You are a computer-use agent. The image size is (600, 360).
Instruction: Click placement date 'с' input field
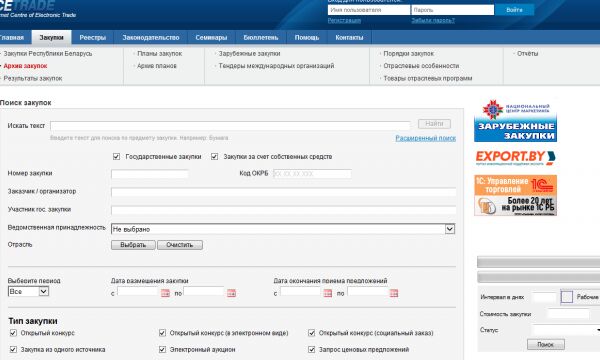tap(138, 292)
